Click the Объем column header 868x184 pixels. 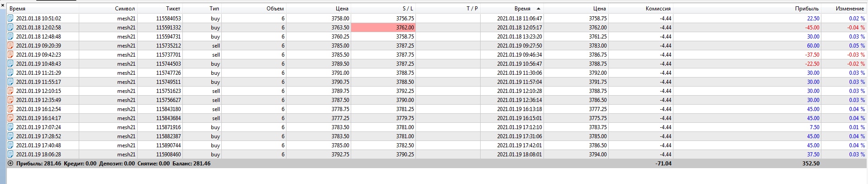tap(275, 9)
